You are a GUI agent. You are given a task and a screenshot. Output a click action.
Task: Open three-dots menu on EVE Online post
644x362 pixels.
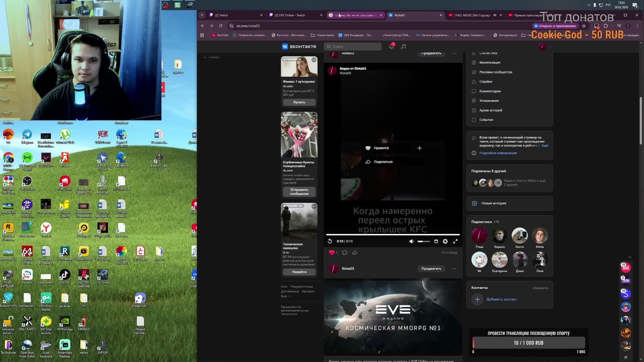[454, 269]
